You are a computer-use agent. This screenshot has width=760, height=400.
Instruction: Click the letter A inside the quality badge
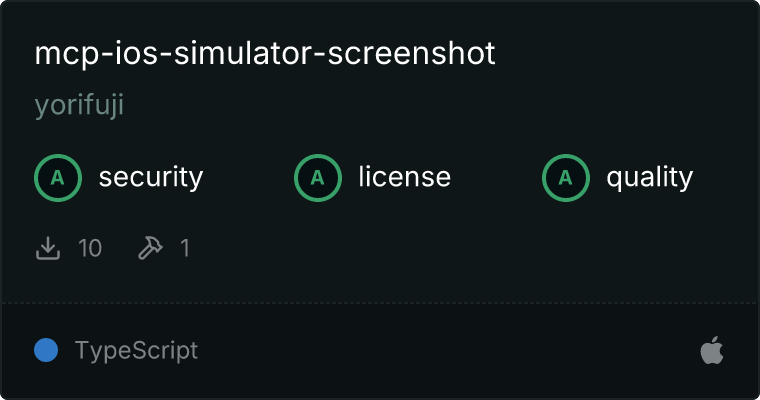coord(566,178)
